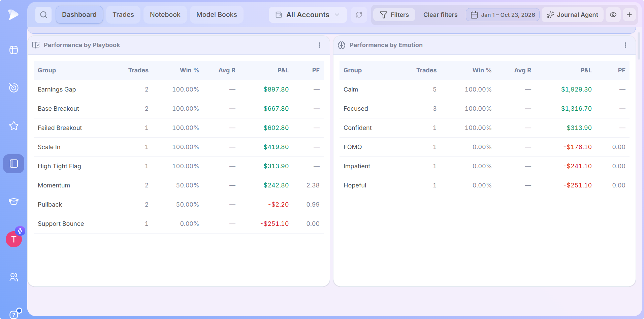The width and height of the screenshot is (644, 319).
Task: Open the community people sidebar icon
Action: pyautogui.click(x=13, y=277)
